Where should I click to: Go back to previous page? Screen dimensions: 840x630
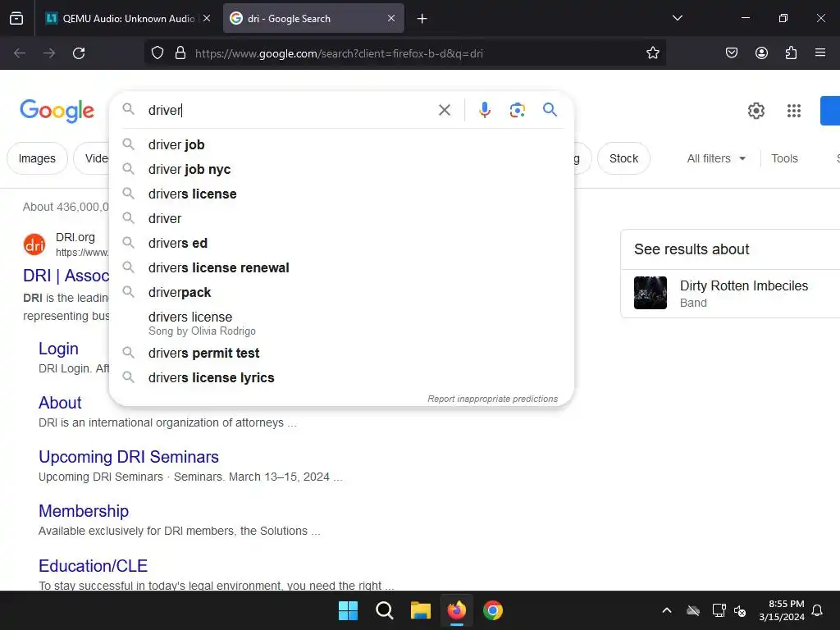click(x=20, y=53)
